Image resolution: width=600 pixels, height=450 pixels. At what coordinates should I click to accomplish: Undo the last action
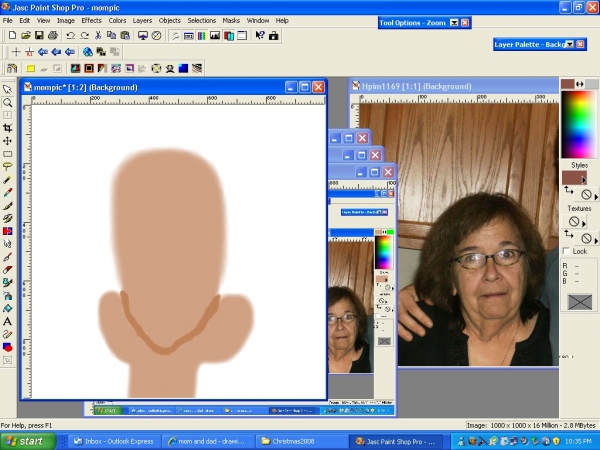[70, 36]
